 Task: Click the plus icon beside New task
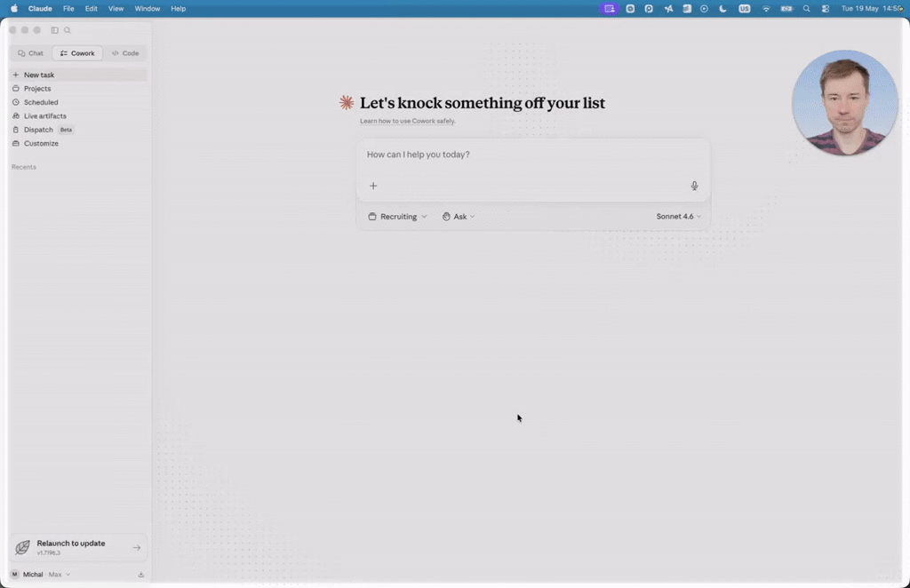pyautogui.click(x=16, y=75)
